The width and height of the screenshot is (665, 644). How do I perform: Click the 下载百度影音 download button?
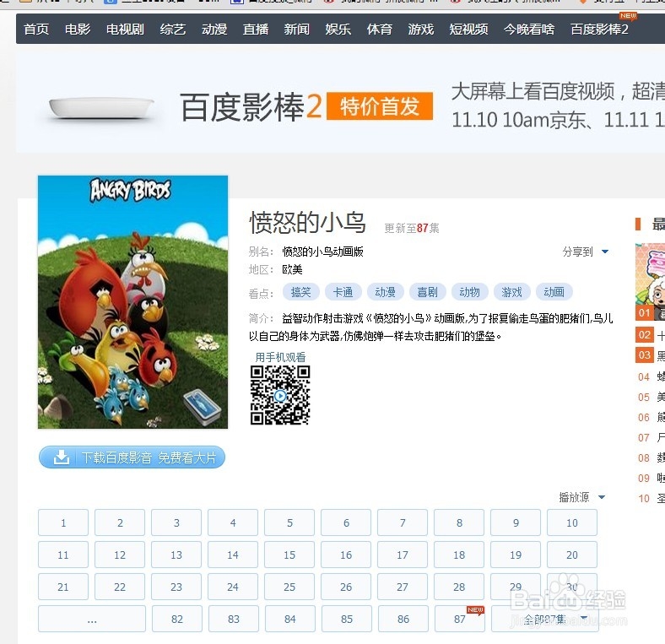pos(132,457)
